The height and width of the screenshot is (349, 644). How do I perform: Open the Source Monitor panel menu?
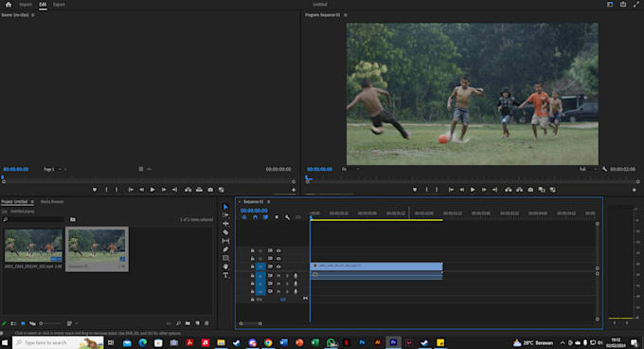[33, 15]
